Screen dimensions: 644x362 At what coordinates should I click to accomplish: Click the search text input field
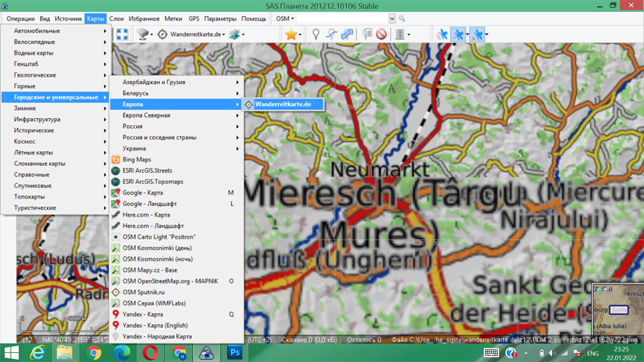[x=343, y=18]
